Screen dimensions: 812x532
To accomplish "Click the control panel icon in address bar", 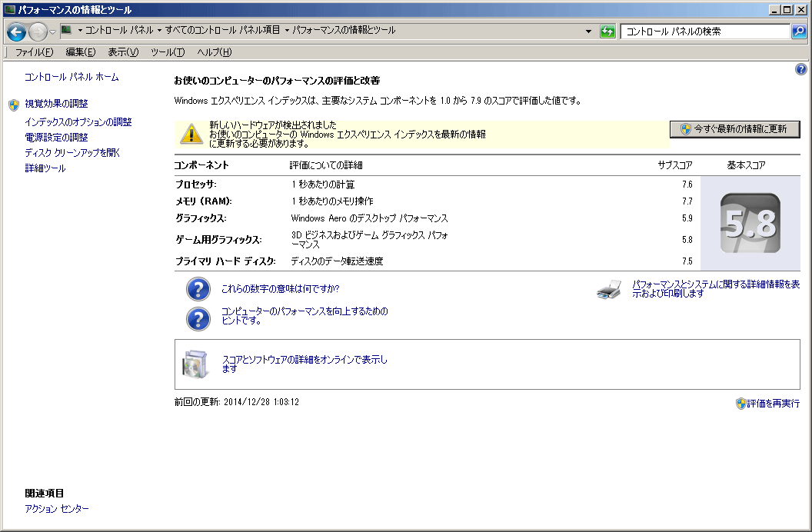I will pos(66,30).
